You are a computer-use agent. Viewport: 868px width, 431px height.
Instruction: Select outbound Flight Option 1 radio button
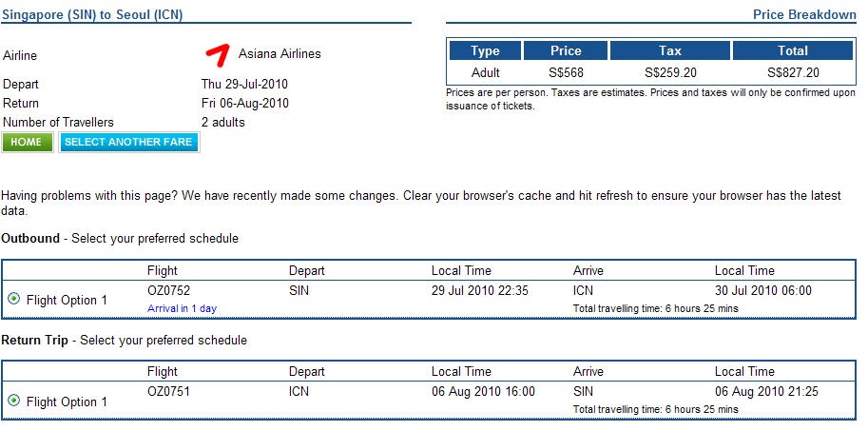pos(14,299)
